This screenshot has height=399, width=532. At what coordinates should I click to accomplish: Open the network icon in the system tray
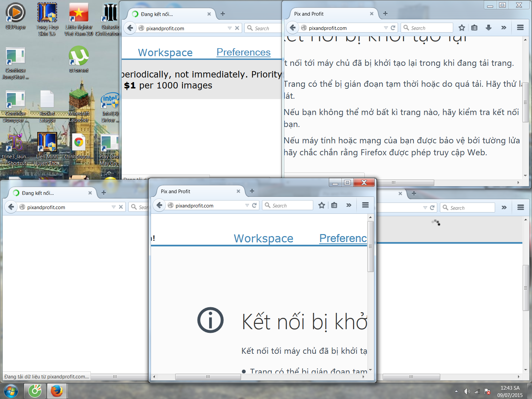[x=477, y=391]
